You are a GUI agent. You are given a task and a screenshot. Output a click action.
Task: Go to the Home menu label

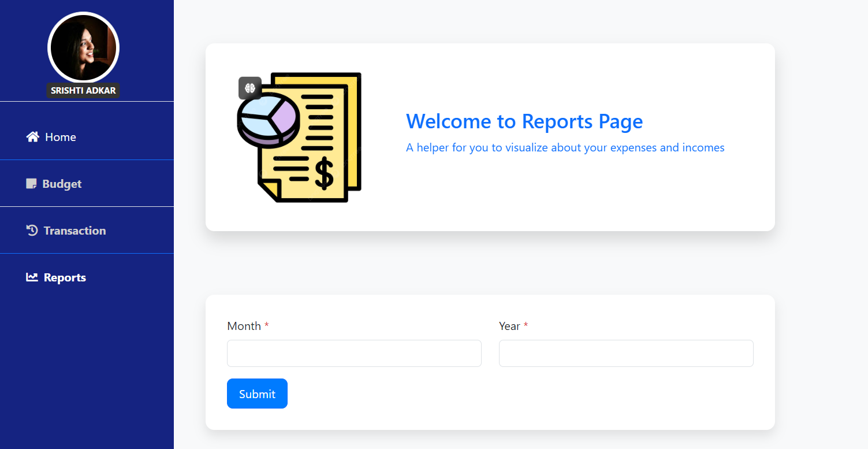click(61, 137)
